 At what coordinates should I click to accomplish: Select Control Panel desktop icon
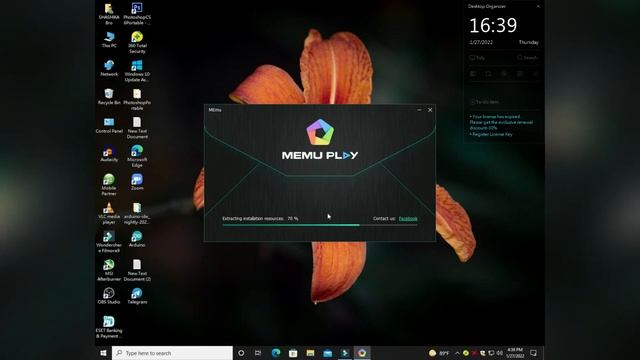pyautogui.click(x=109, y=125)
